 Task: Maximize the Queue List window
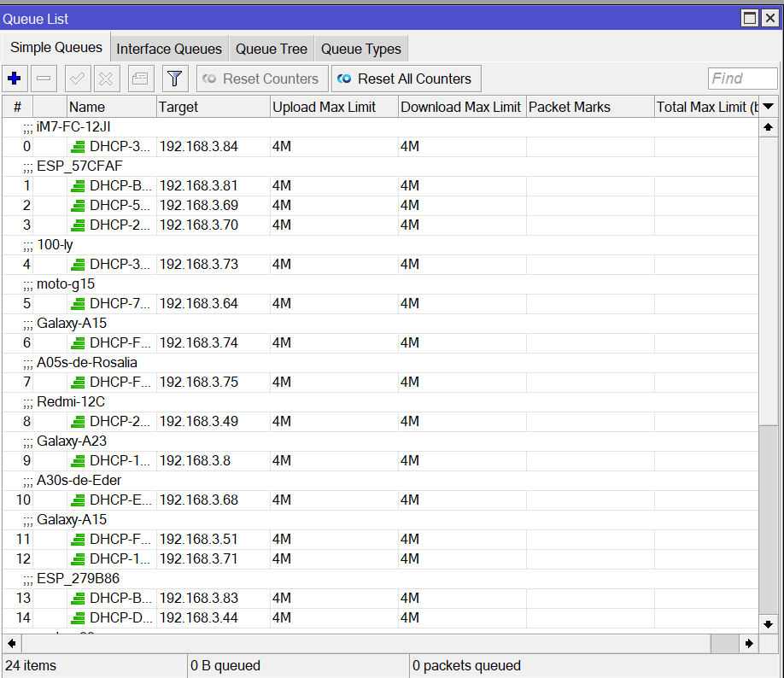(x=749, y=18)
